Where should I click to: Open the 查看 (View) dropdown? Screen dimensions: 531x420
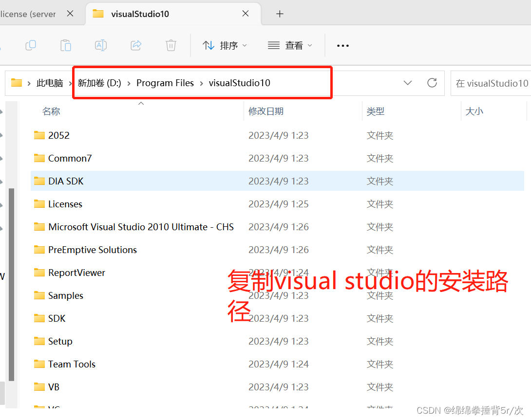pyautogui.click(x=290, y=45)
